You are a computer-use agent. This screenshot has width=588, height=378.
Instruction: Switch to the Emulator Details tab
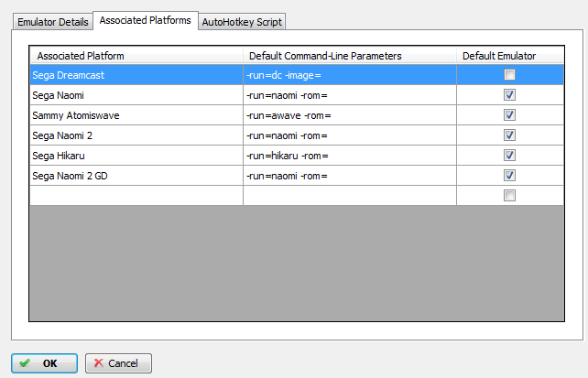[53, 22]
